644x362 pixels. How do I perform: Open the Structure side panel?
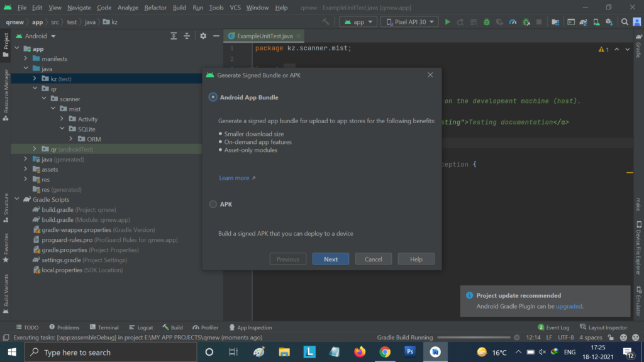(x=6, y=207)
